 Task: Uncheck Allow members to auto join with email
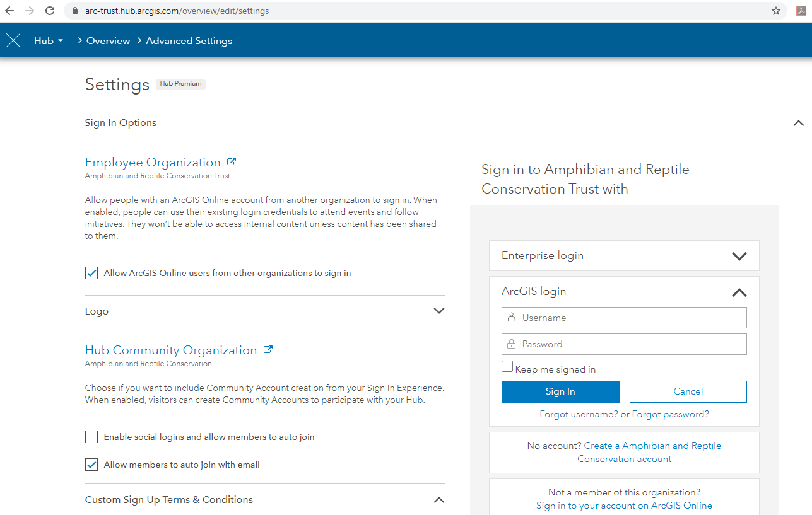[91, 465]
